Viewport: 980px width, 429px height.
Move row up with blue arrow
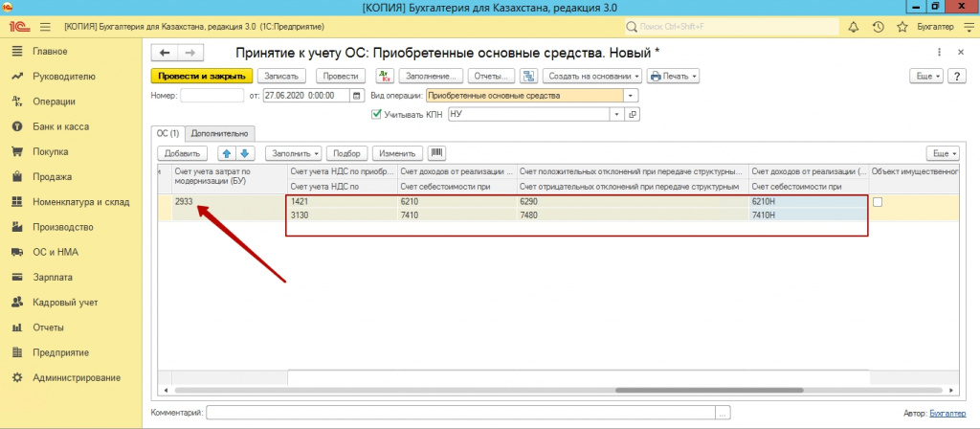coord(228,153)
